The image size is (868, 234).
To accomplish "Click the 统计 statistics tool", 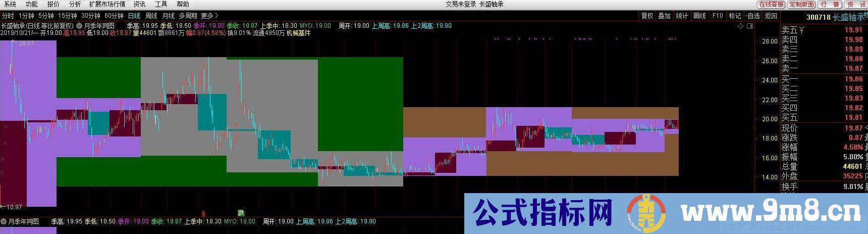I will (682, 16).
